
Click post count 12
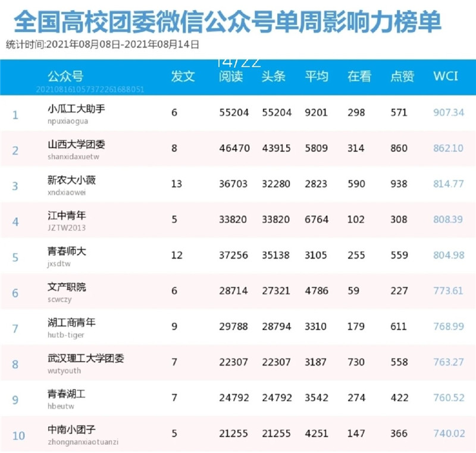177,255
